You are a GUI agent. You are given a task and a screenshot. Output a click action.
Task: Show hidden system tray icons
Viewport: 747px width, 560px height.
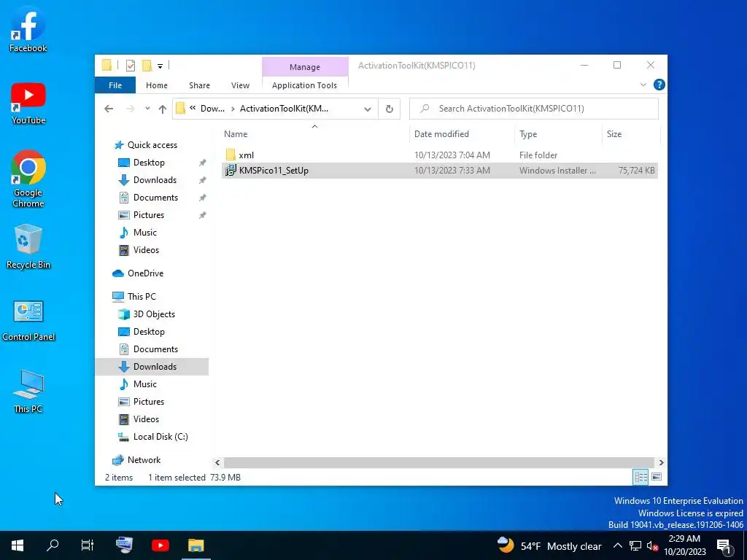click(x=617, y=545)
